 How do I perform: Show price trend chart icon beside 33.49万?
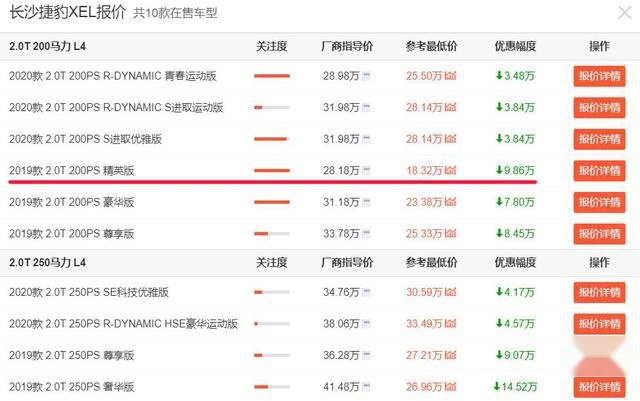coord(451,323)
